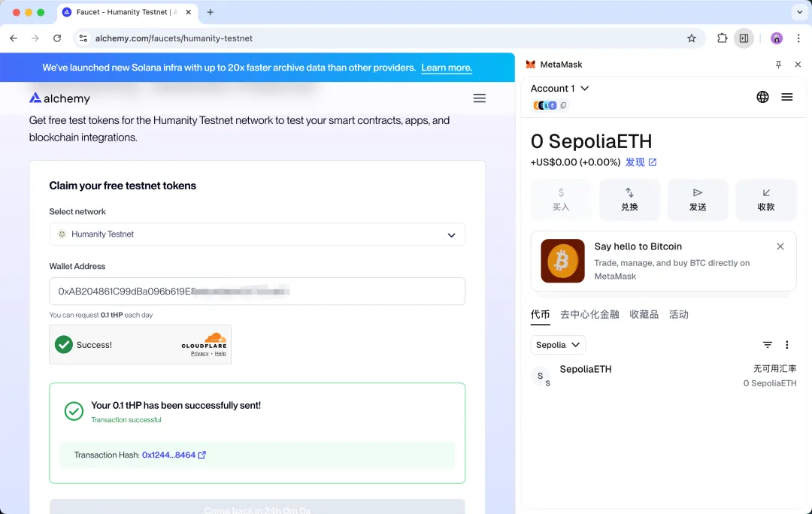This screenshot has height=514, width=812.
Task: Follow the Learn more banner link
Action: click(447, 68)
